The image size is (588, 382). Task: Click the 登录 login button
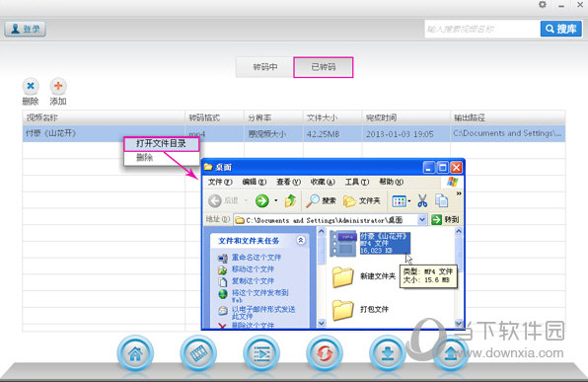click(x=25, y=29)
